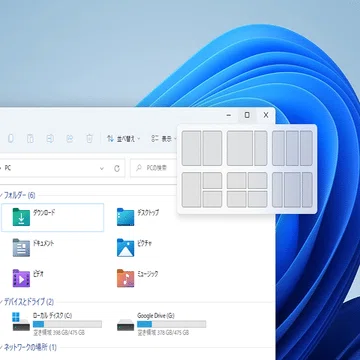Snap to tall left zone of left-plus-stacked layout

click(191, 190)
